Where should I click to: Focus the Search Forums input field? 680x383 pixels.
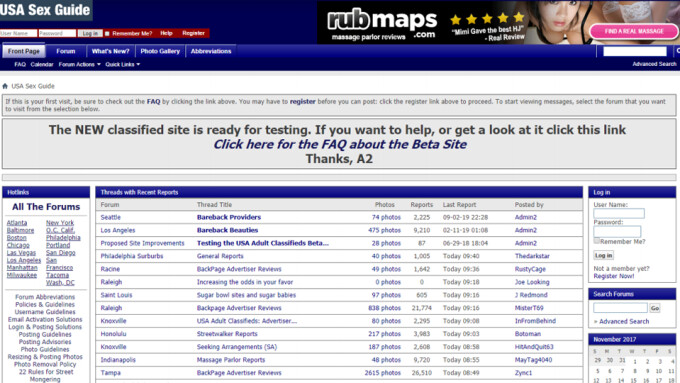[x=620, y=308]
